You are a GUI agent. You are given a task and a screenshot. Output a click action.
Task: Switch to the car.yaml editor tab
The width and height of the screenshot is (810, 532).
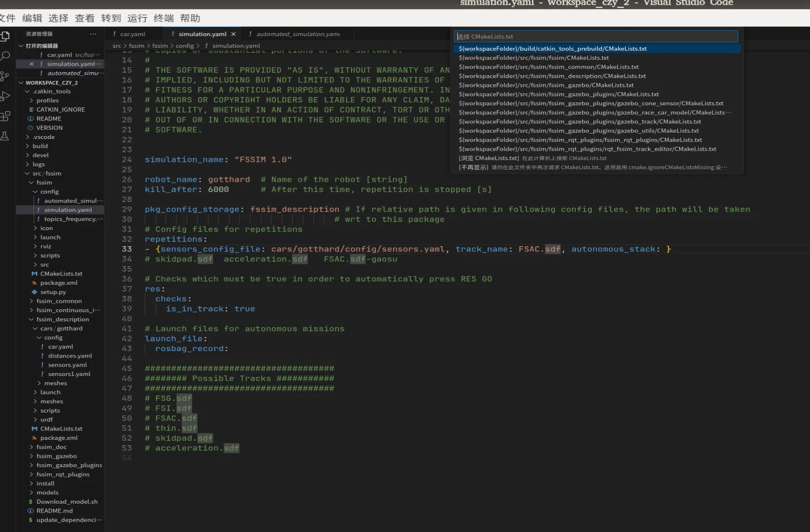(132, 34)
